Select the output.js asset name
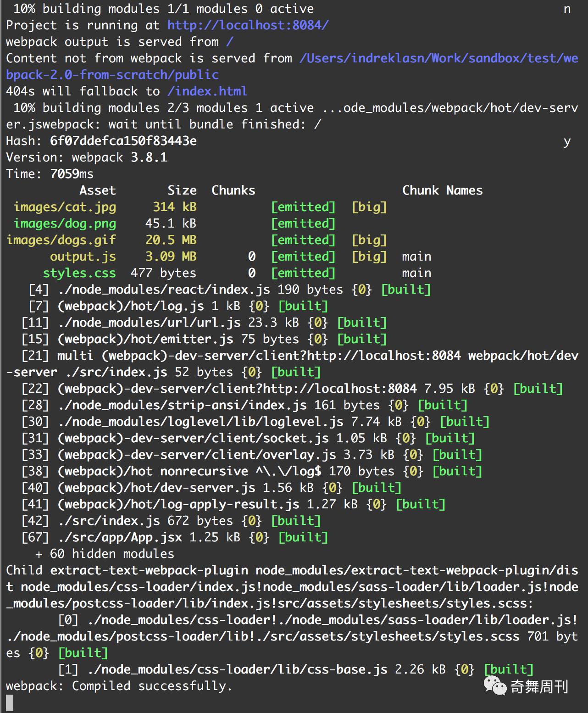The width and height of the screenshot is (588, 713). pyautogui.click(x=83, y=256)
